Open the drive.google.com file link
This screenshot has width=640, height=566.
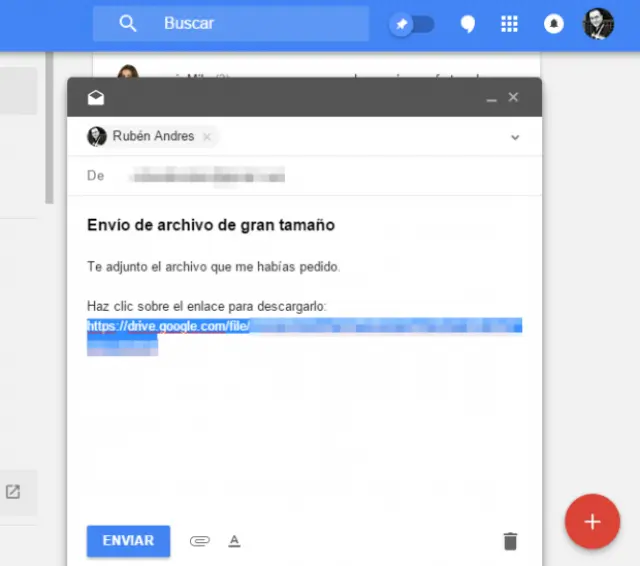click(167, 326)
